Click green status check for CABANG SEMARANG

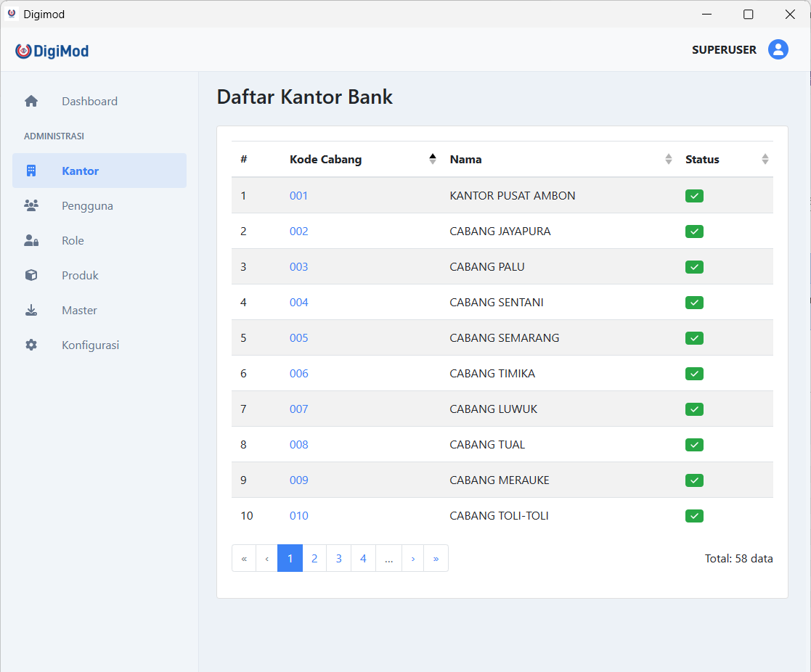tap(694, 338)
